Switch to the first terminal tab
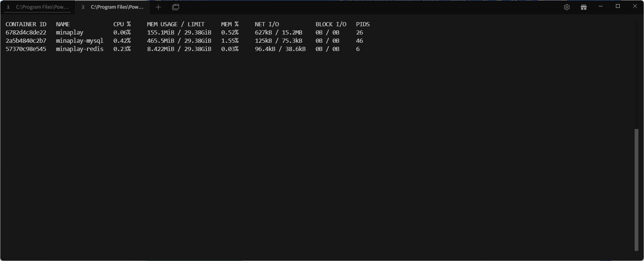This screenshot has width=644, height=261. point(37,7)
